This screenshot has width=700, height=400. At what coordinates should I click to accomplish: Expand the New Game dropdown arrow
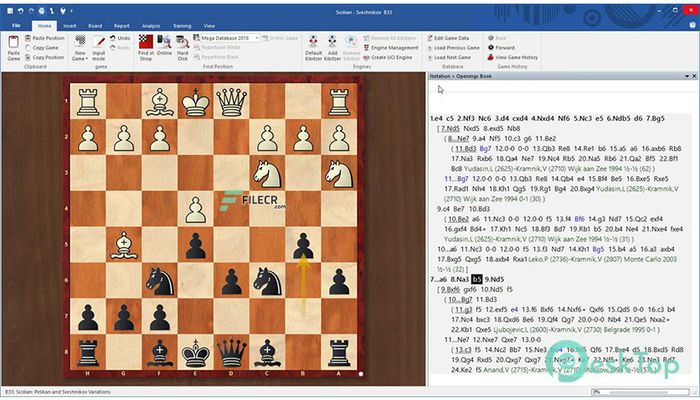point(86,59)
